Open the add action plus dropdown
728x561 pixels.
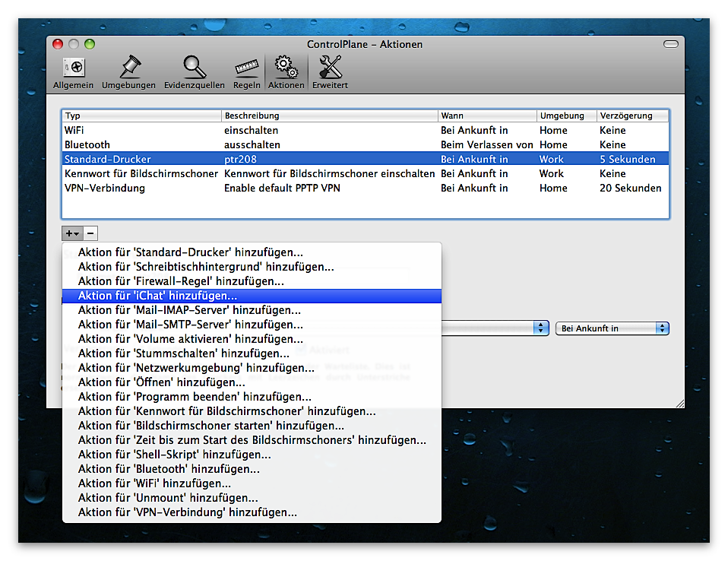72,233
